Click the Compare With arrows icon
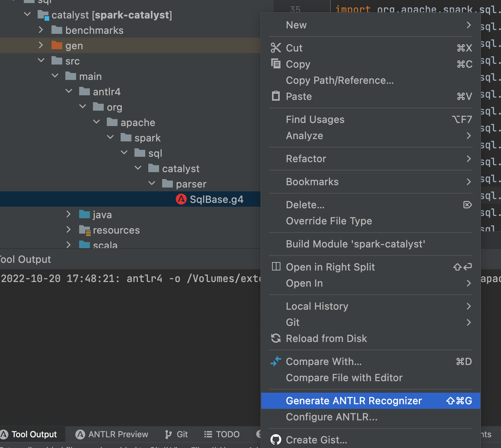501x448 pixels. click(276, 362)
